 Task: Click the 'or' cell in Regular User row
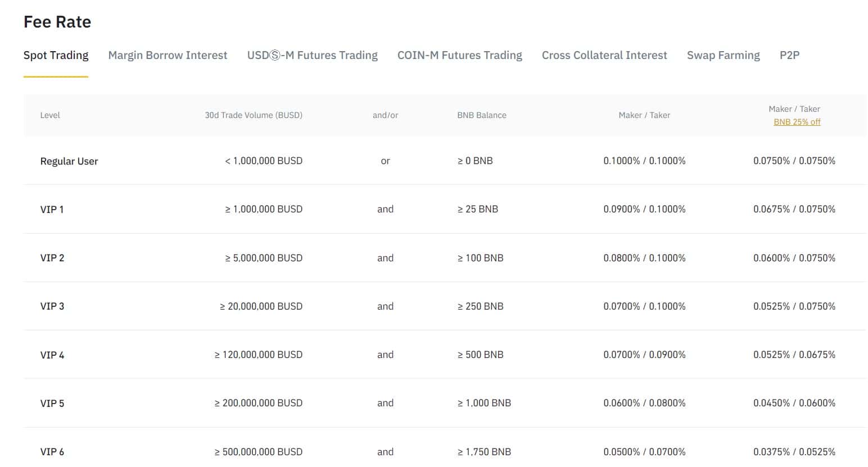[385, 161]
